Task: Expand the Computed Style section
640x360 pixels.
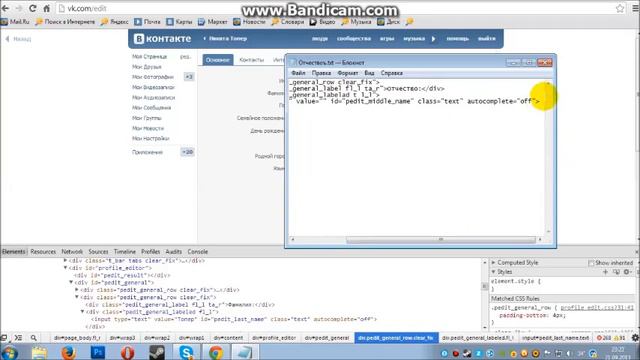Action: click(x=493, y=262)
